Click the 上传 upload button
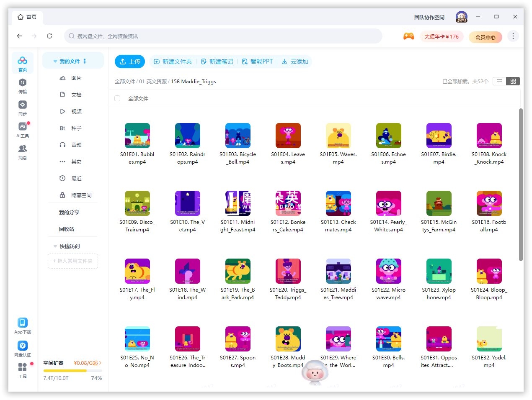 tap(130, 61)
